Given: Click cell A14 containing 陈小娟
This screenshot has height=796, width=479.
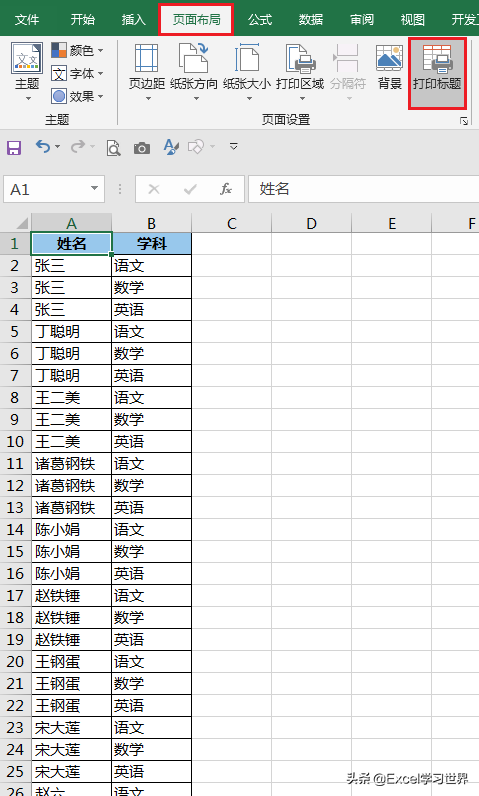Looking at the screenshot, I should tap(72, 529).
